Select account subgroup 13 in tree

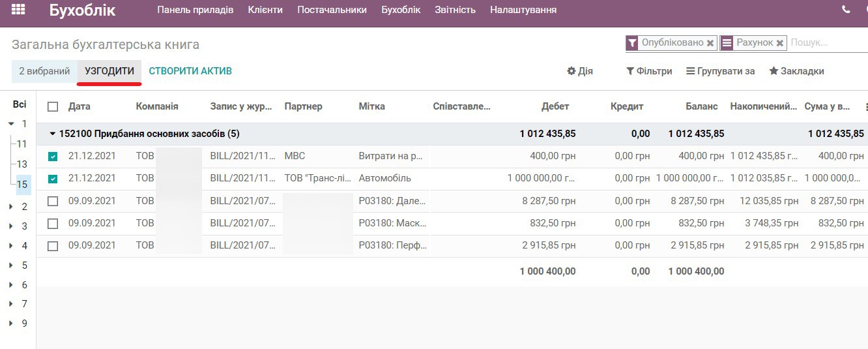(22, 164)
